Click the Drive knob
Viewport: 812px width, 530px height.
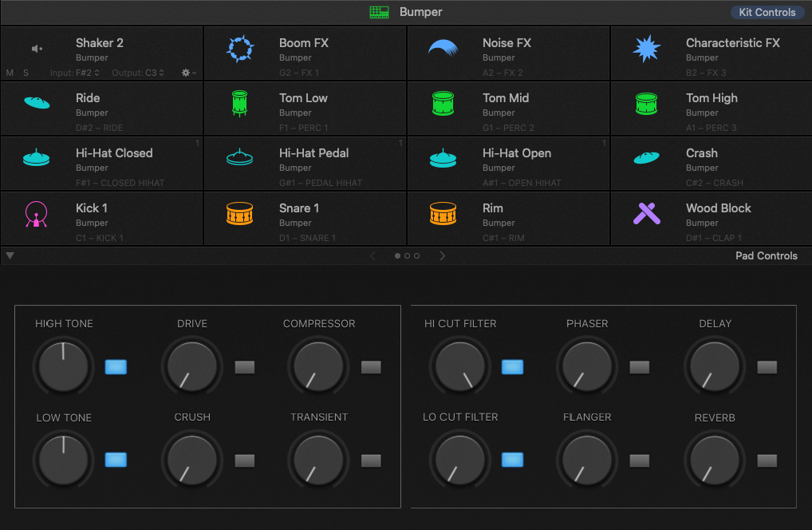click(x=192, y=366)
